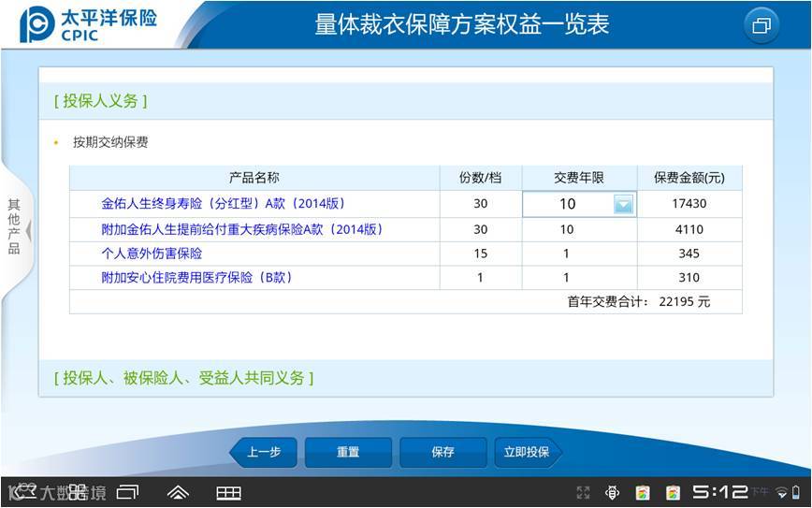Tap the debug bug icon in the status tray
Image resolution: width=812 pixels, height=508 pixels.
[612, 492]
